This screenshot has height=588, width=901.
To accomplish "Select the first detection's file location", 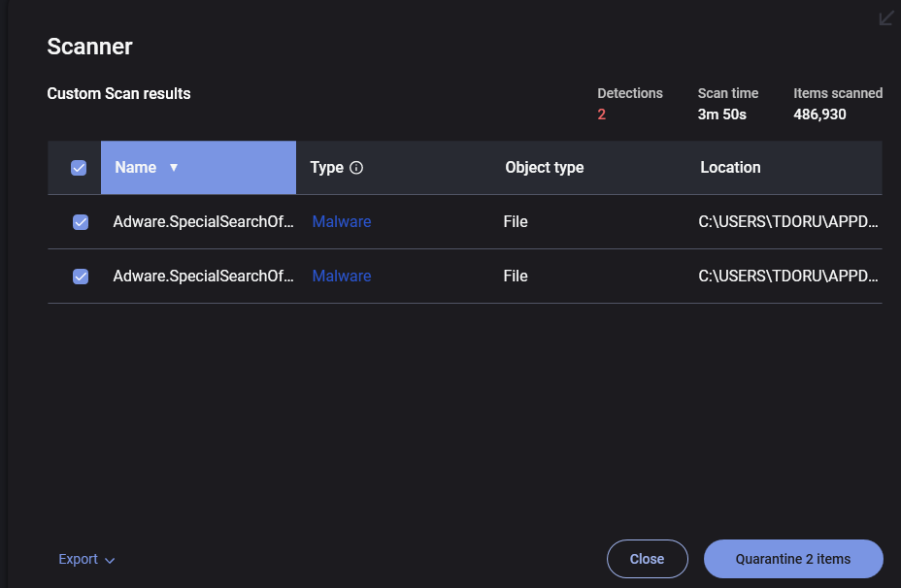I will pos(788,222).
